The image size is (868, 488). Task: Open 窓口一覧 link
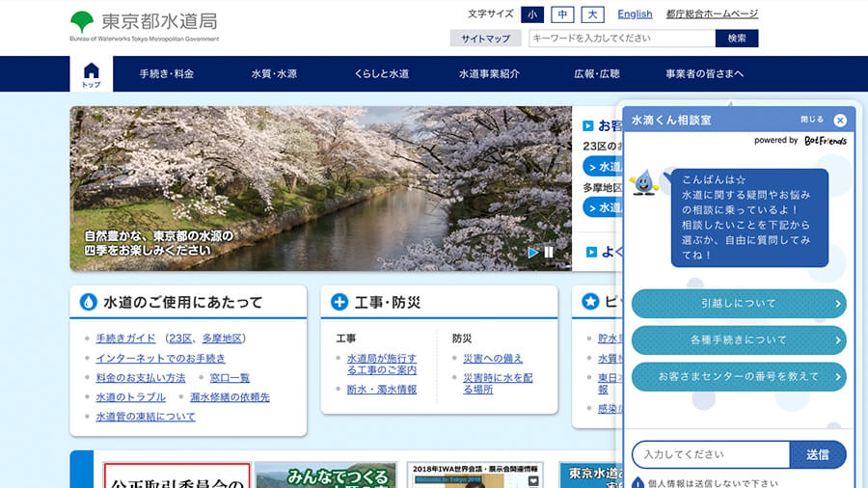(x=230, y=377)
